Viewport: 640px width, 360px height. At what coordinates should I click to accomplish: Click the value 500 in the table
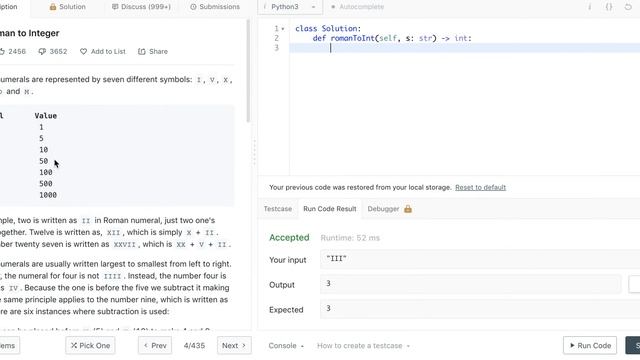pos(46,184)
